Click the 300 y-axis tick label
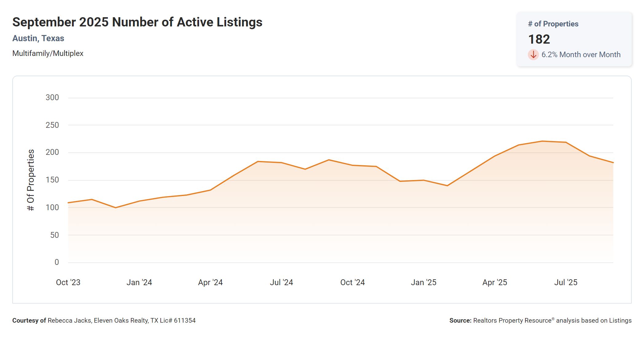Image resolution: width=644 pixels, height=338 pixels. (x=52, y=98)
